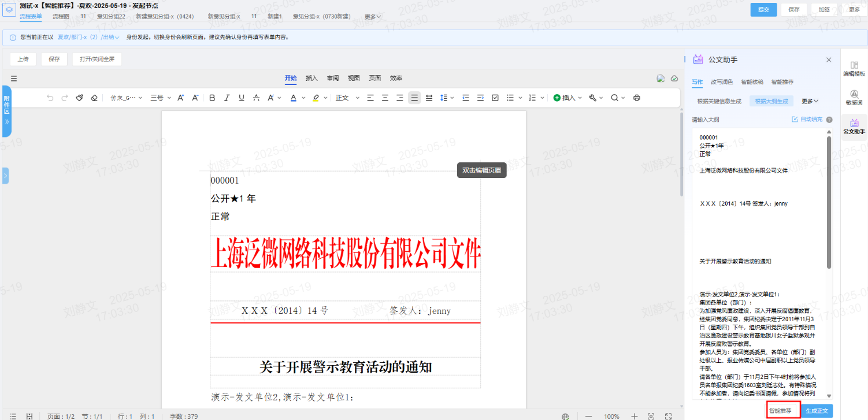The width and height of the screenshot is (868, 420).
Task: Click the undo arrow icon
Action: [50, 98]
